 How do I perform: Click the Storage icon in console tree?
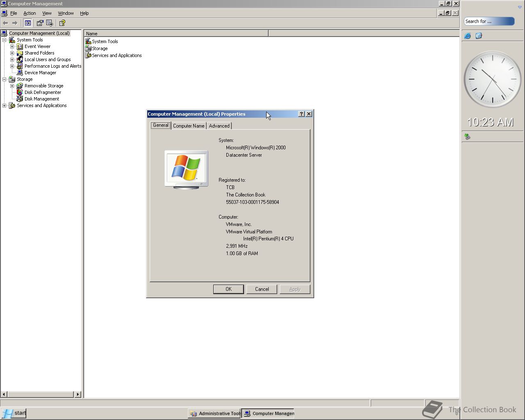pyautogui.click(x=12, y=79)
